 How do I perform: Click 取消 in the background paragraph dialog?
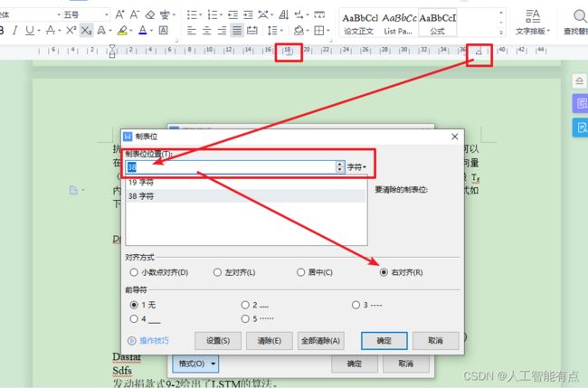click(406, 364)
